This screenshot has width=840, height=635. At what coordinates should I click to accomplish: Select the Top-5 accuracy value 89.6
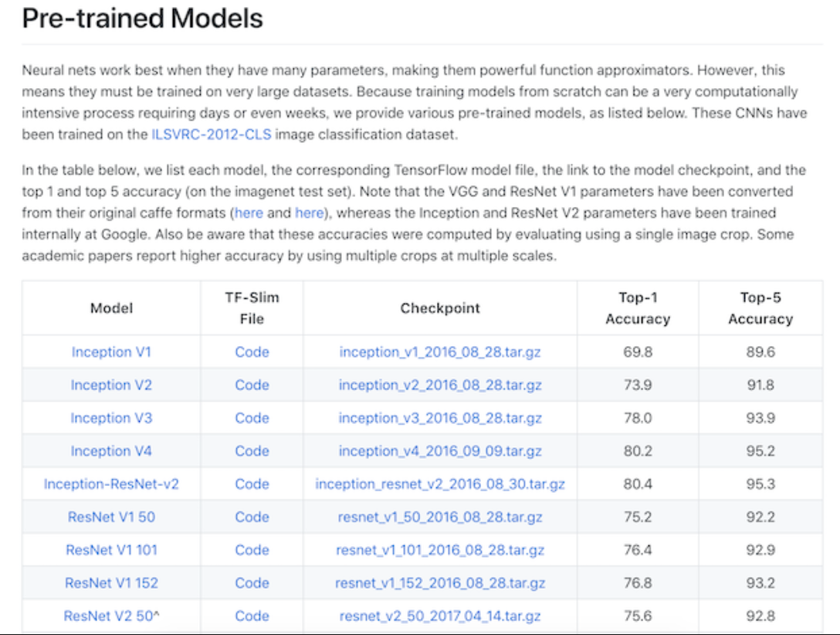760,352
